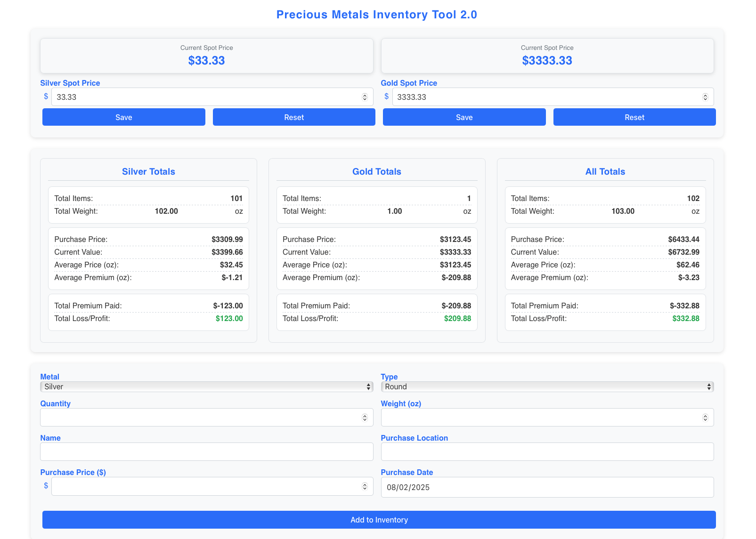
Task: Reset the gold spot price
Action: pos(634,117)
